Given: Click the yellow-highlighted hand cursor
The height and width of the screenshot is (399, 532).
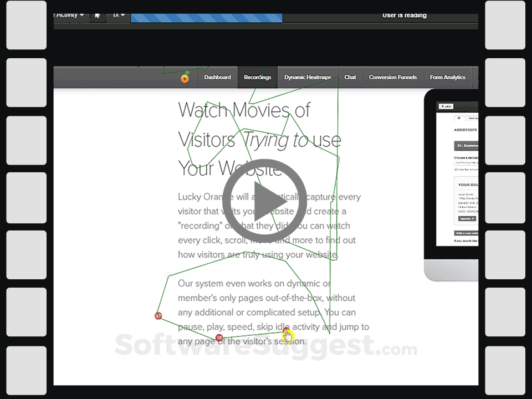Looking at the screenshot, I should tap(288, 336).
